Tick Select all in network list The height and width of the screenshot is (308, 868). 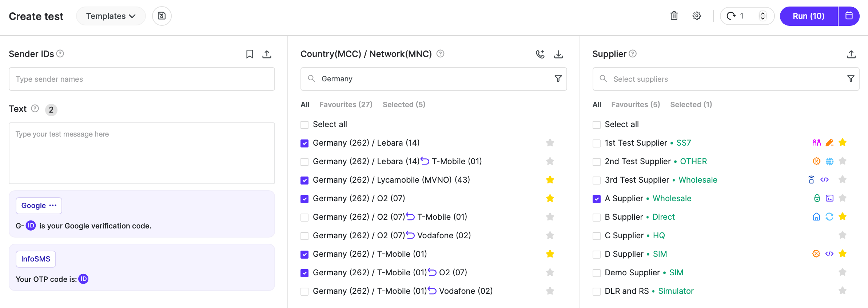[304, 125]
